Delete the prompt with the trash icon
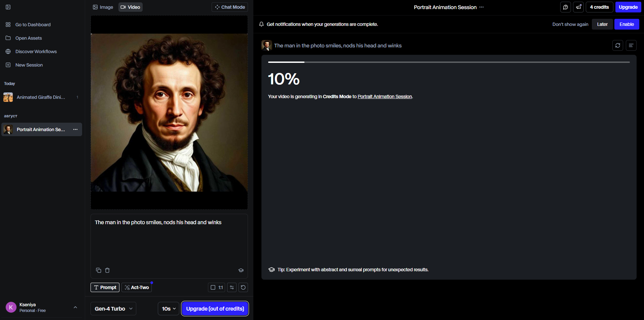 [x=107, y=270]
